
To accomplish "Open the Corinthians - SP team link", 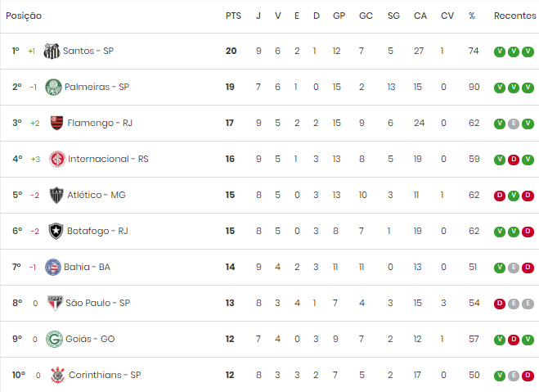I will (105, 375).
